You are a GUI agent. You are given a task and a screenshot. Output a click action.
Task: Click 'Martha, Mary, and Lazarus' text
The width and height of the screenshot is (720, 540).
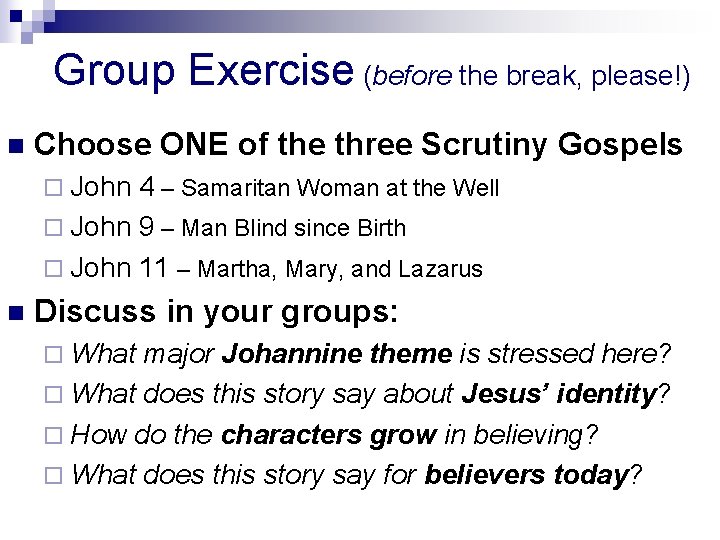click(343, 269)
